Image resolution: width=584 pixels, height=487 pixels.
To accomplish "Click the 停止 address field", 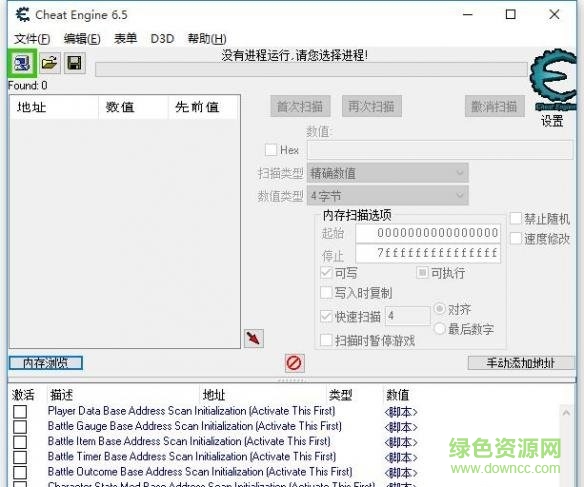I will (x=428, y=253).
